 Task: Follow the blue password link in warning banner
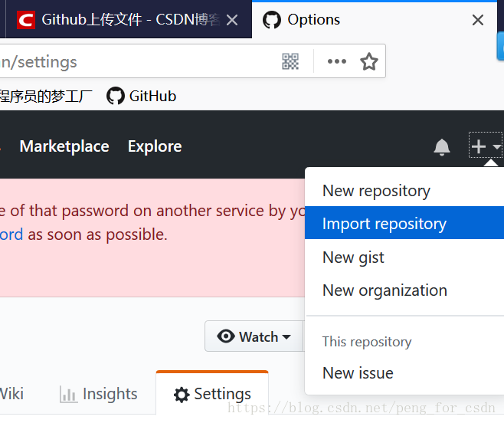[11, 234]
